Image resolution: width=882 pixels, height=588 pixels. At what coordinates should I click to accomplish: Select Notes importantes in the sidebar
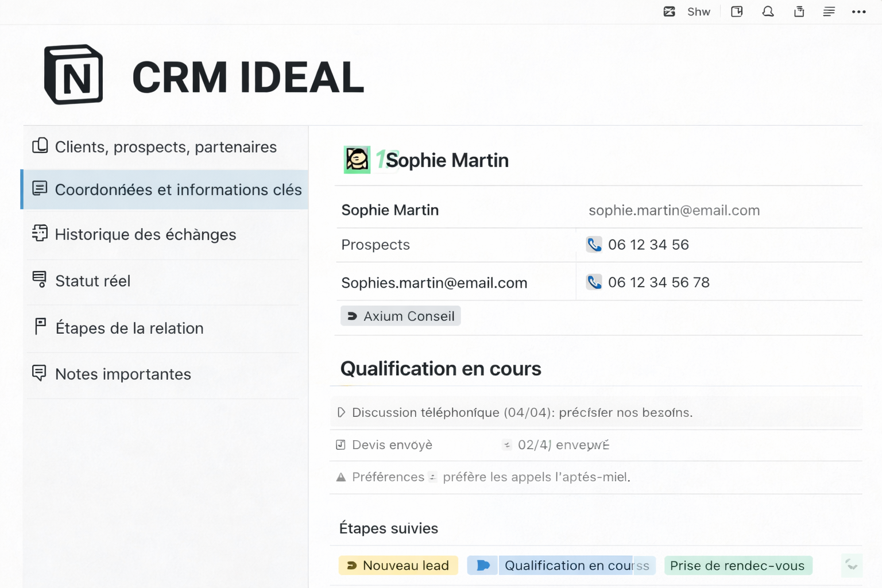click(x=123, y=374)
